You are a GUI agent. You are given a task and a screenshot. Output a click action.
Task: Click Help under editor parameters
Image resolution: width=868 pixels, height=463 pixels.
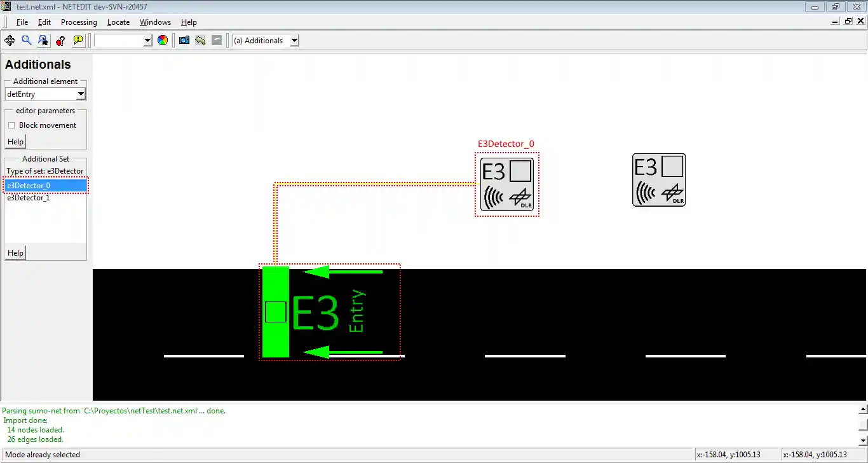[15, 142]
